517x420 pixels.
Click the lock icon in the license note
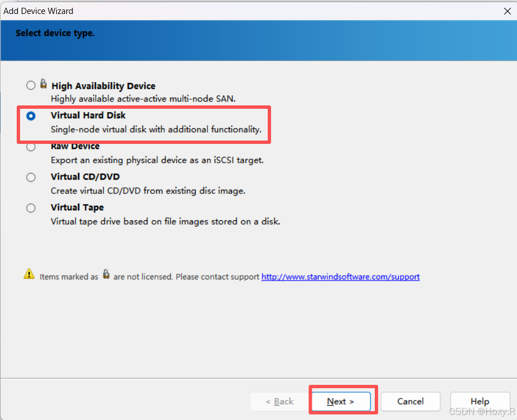pyautogui.click(x=106, y=274)
